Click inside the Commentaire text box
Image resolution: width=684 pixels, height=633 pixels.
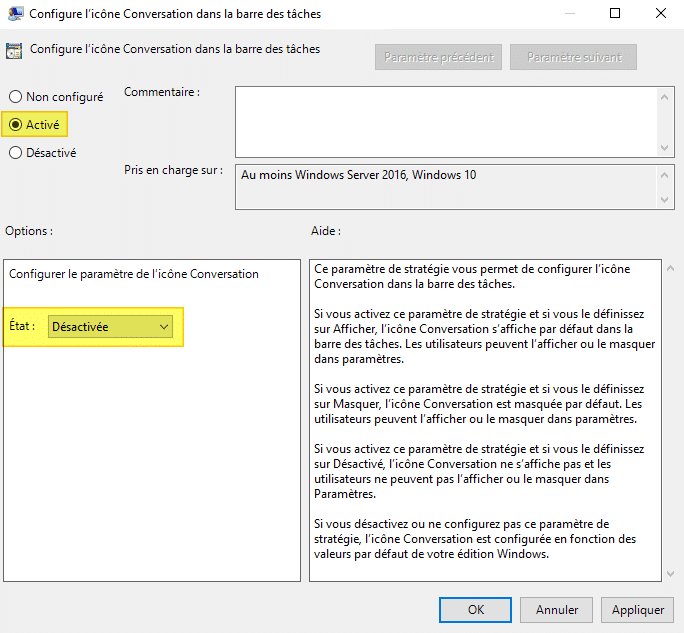click(446, 122)
